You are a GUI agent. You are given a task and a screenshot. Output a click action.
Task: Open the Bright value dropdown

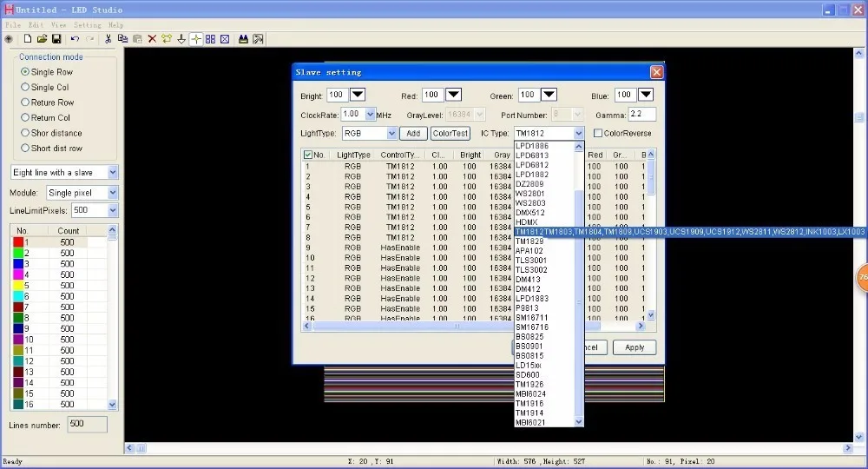coord(358,95)
